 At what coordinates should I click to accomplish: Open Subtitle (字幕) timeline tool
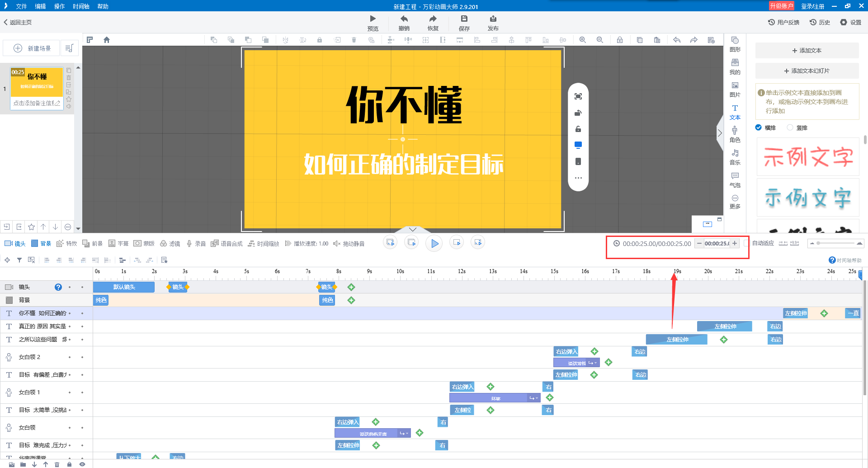click(x=118, y=244)
